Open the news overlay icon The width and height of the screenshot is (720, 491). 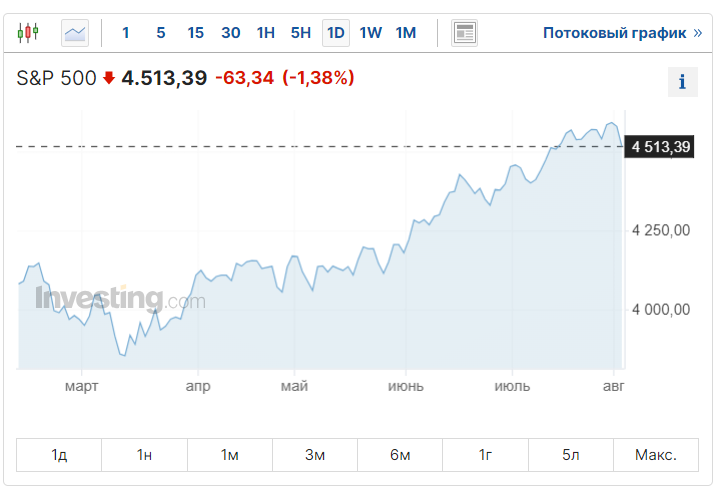click(x=464, y=33)
